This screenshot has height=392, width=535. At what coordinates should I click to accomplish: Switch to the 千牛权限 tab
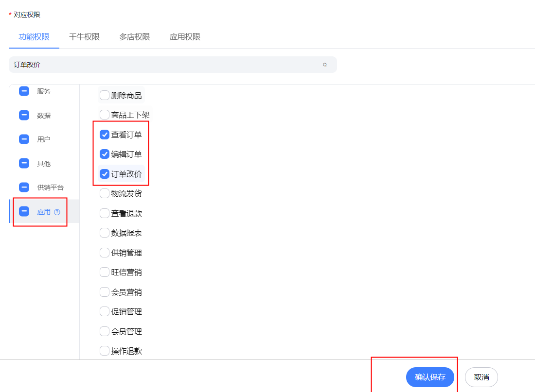[84, 37]
